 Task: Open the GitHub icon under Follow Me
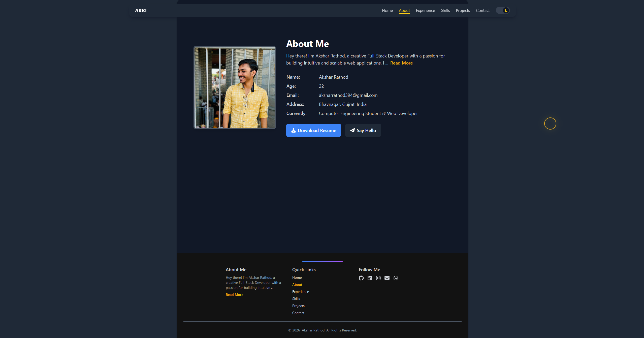click(361, 278)
